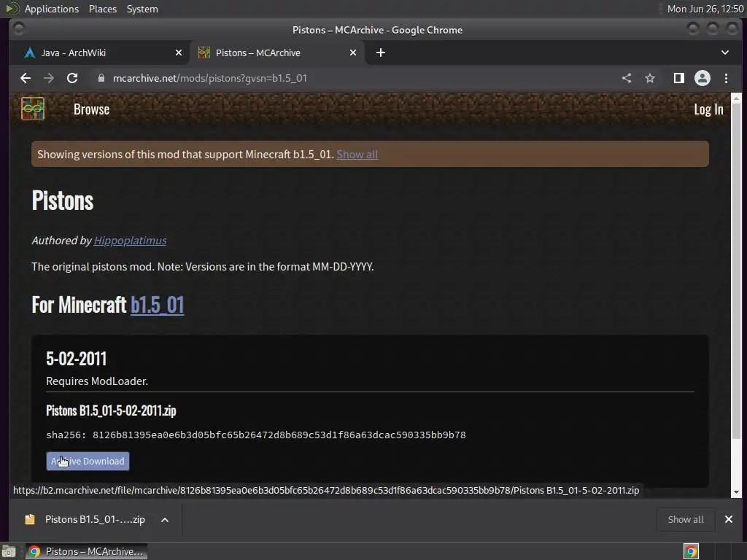Click the page scrollbar down arrow
Screen dimensions: 747x560
point(736,492)
